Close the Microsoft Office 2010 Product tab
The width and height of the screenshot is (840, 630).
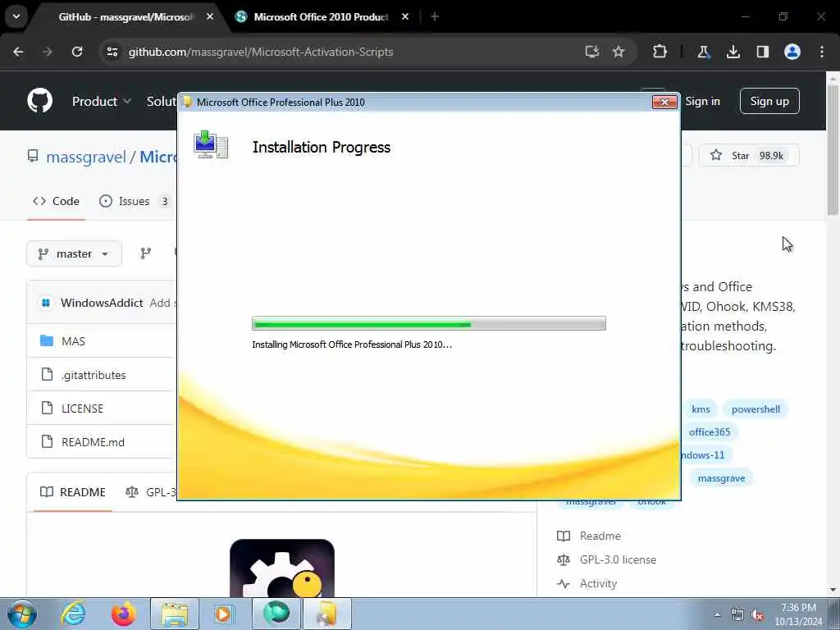coord(405,16)
